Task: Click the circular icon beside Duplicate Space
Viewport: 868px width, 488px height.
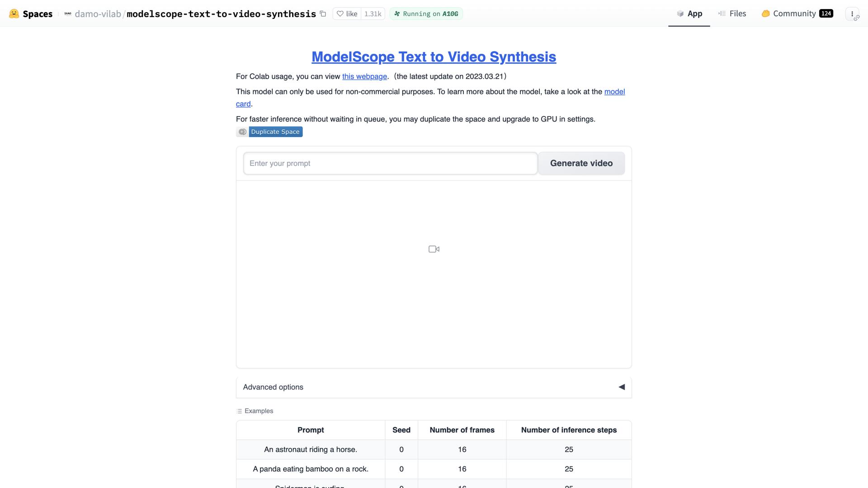Action: pos(242,131)
